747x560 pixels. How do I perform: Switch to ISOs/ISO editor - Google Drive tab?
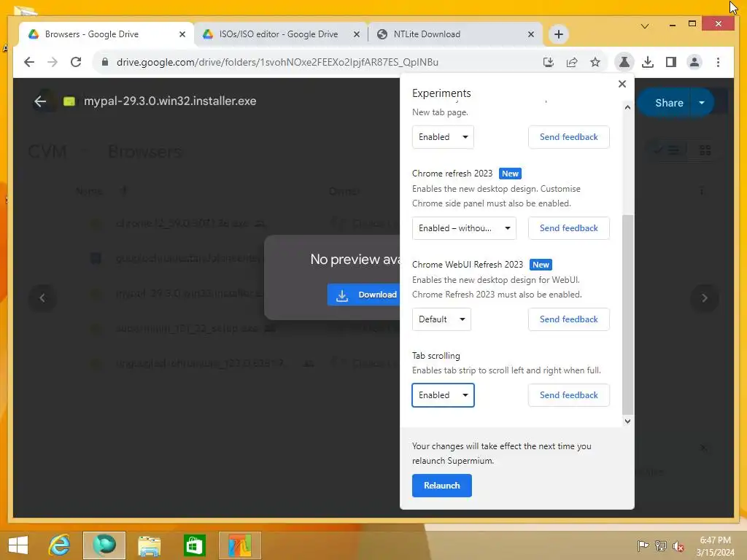tap(281, 34)
